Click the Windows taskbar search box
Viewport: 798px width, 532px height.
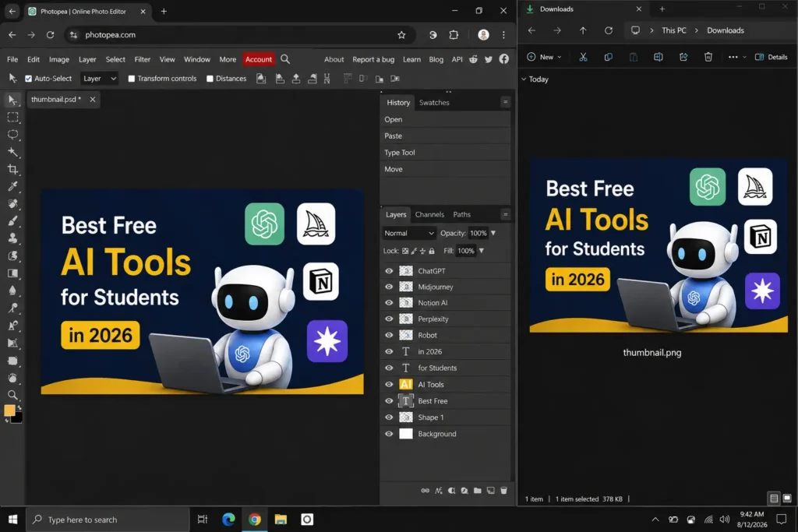[108, 520]
